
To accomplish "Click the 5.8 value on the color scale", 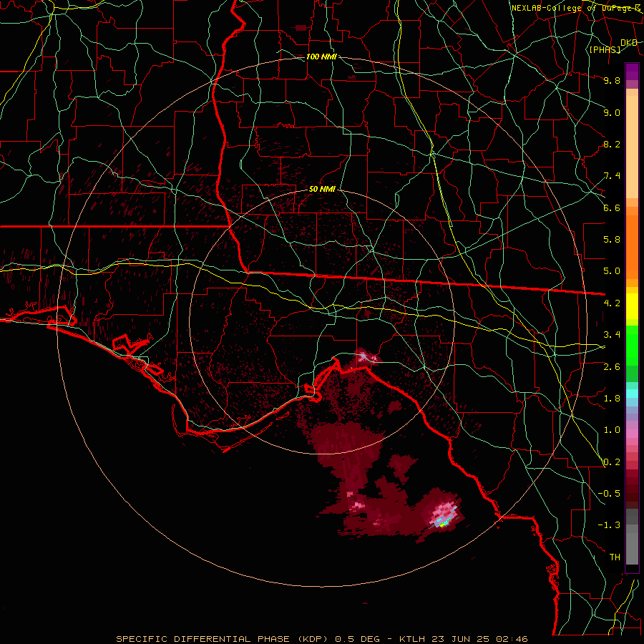I will click(x=612, y=240).
